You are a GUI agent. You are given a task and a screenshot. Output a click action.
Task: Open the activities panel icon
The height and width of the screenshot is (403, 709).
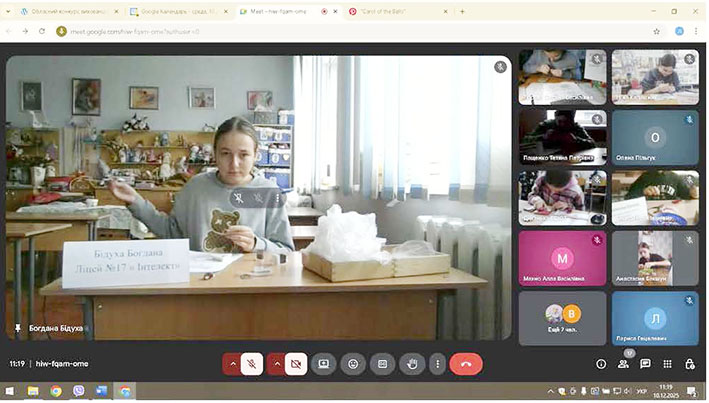click(667, 364)
